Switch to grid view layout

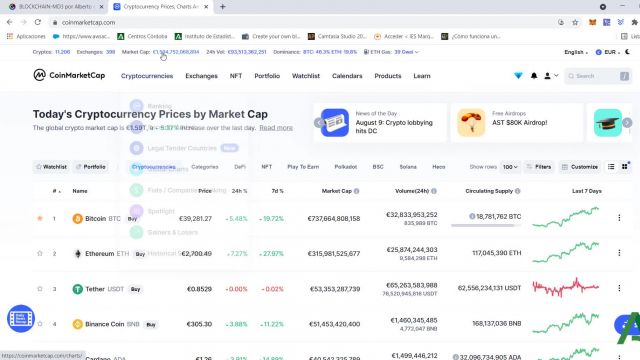point(624,167)
